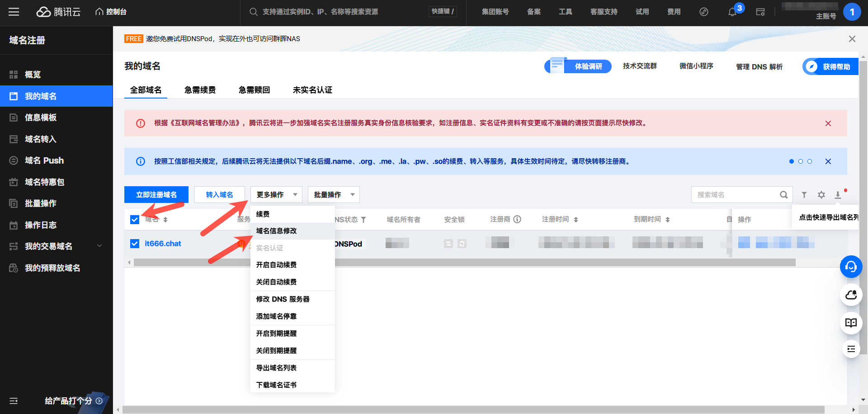868x414 pixels.
Task: Open the Cloud Shell terminal icon
Action: coord(760,12)
